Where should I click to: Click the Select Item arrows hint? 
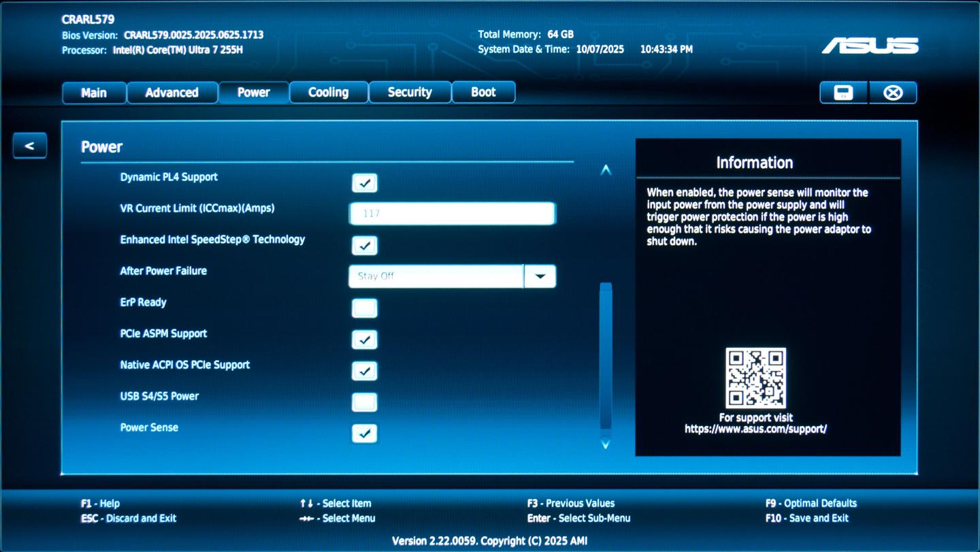coord(336,504)
